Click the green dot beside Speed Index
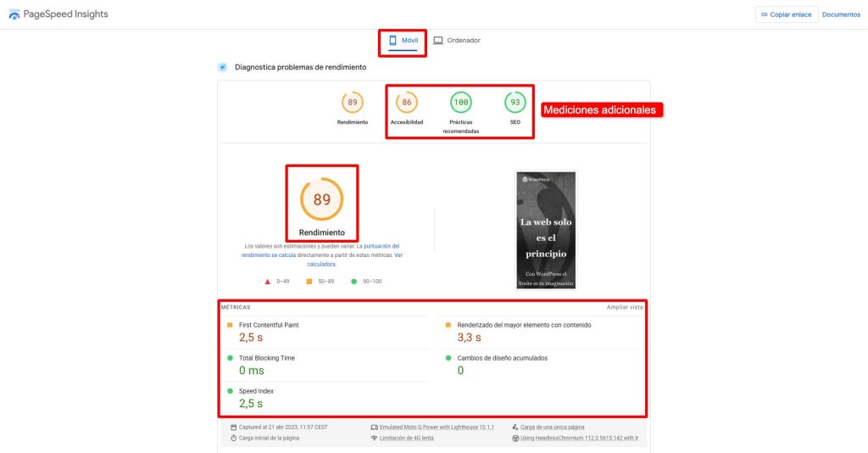 [x=230, y=391]
